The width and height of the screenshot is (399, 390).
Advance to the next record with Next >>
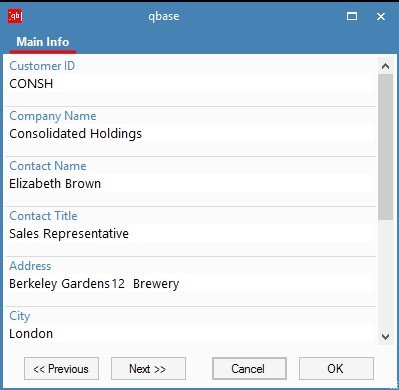148,369
